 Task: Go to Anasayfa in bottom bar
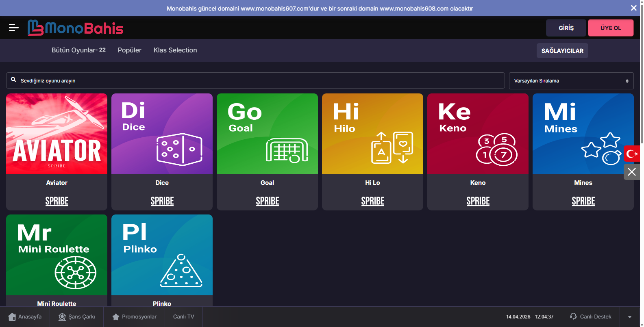coord(25,317)
